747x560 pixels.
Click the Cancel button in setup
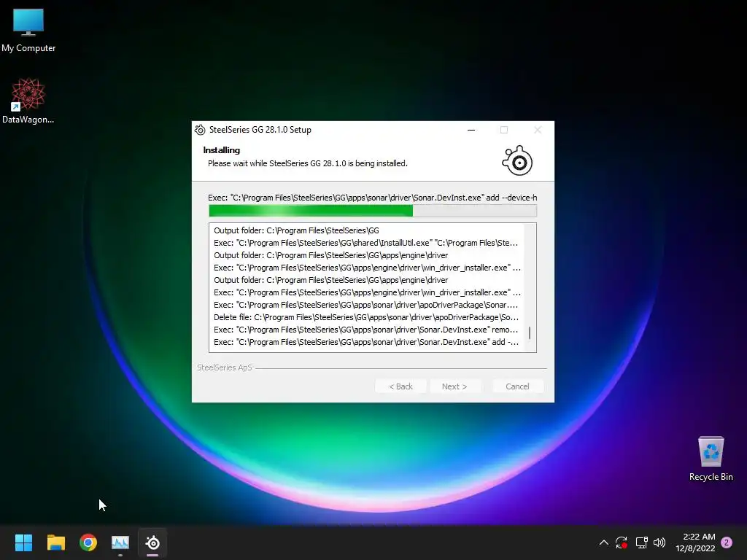517,386
